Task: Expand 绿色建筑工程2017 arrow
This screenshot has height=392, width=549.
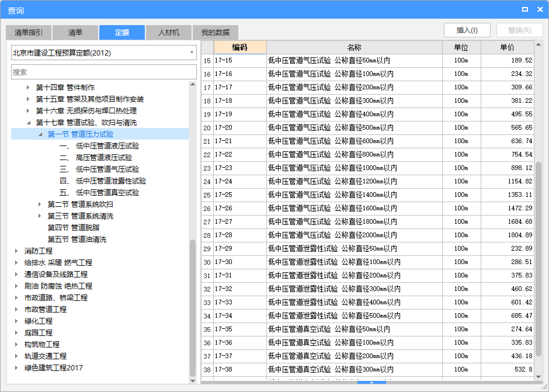Action: (x=16, y=368)
